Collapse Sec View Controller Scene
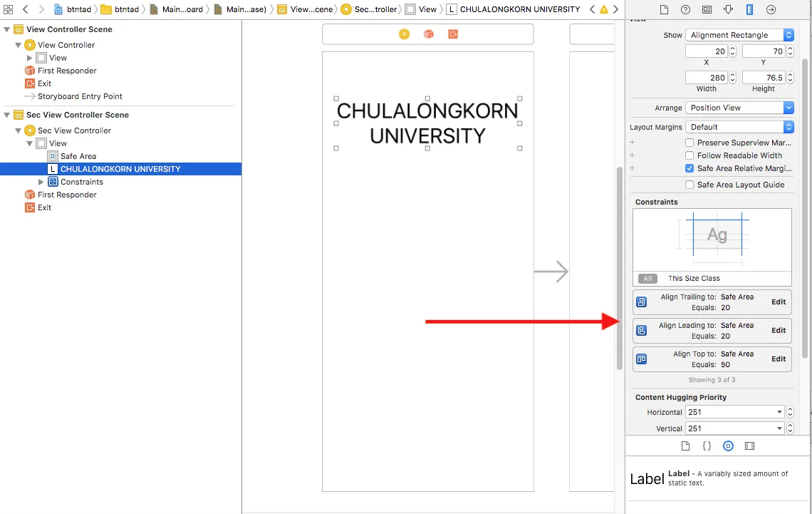 [x=6, y=115]
